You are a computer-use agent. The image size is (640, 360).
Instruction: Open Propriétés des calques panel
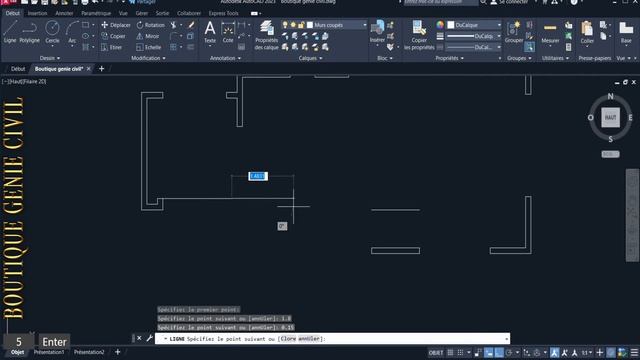[267, 35]
